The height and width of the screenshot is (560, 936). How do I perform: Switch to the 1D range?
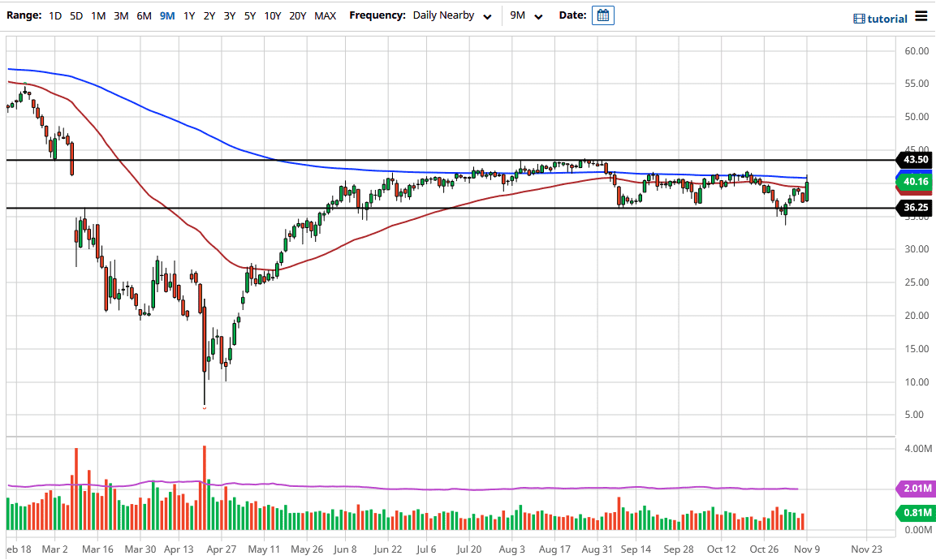coord(55,15)
